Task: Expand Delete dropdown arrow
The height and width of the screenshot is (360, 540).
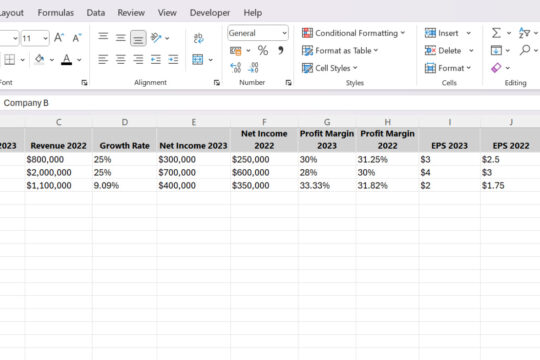Action: click(x=471, y=51)
